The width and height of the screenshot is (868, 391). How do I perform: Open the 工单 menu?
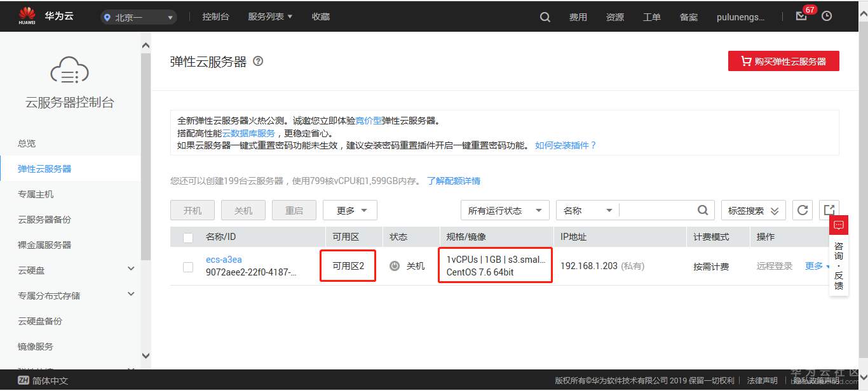[652, 17]
